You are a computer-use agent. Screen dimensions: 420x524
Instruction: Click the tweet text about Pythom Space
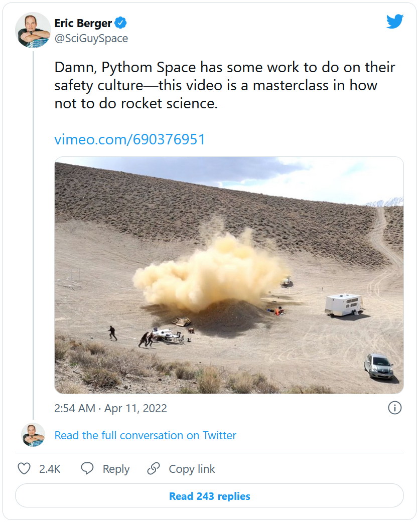pos(224,85)
